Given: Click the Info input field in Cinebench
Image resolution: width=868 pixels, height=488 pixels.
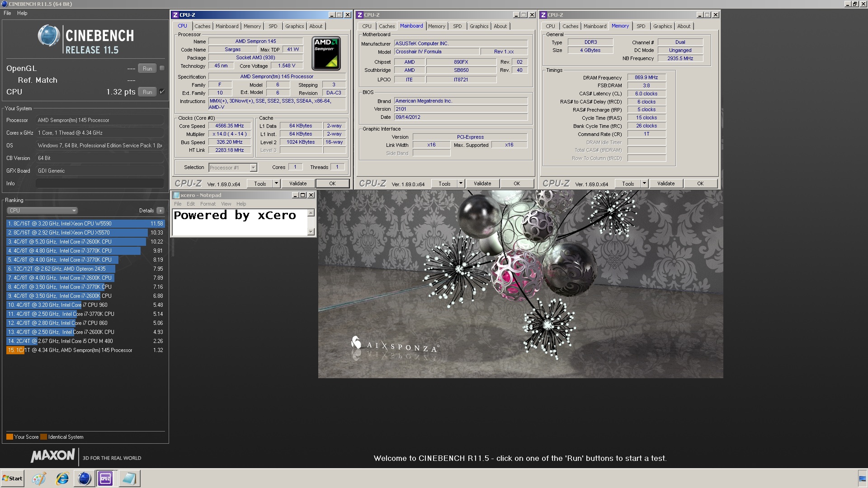Looking at the screenshot, I should 99,183.
